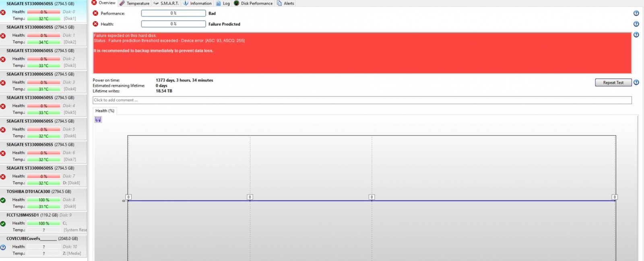
Task: Click red error icon of Disk 1 Seagate
Action: coord(3,36)
